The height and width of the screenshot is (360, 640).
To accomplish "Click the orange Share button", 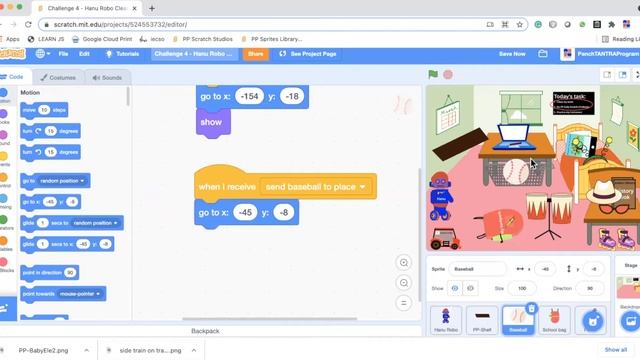I will pyautogui.click(x=256, y=54).
